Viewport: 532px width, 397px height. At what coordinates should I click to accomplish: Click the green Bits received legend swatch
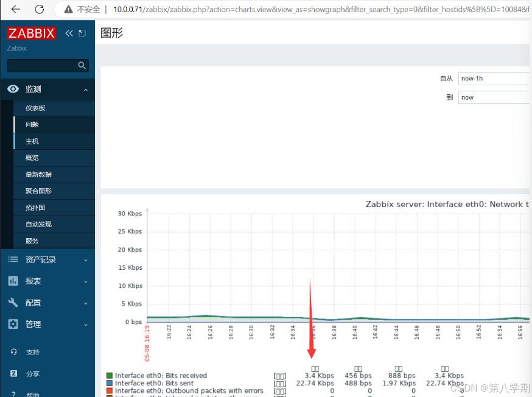[110, 376]
